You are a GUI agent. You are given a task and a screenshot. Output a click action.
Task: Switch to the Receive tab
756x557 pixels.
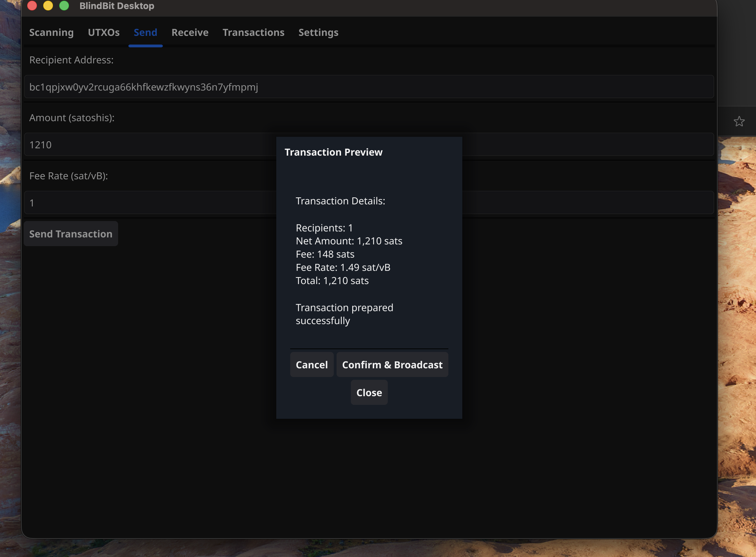(x=190, y=32)
